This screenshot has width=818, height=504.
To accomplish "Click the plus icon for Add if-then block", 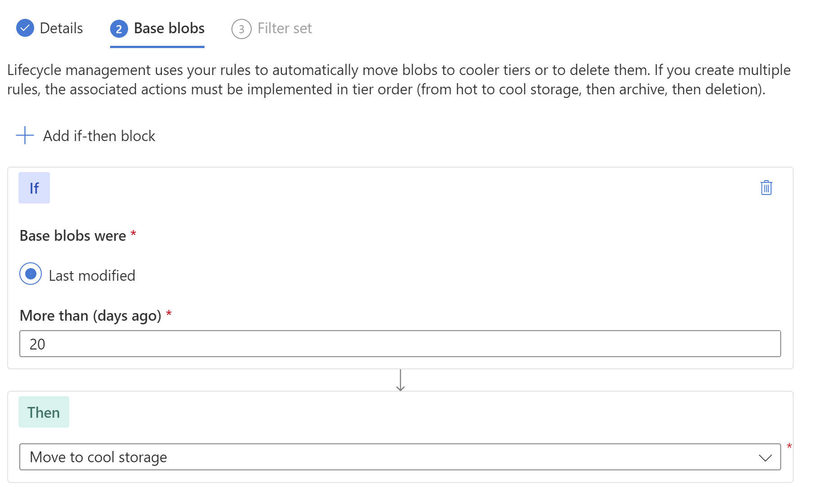I will [25, 135].
